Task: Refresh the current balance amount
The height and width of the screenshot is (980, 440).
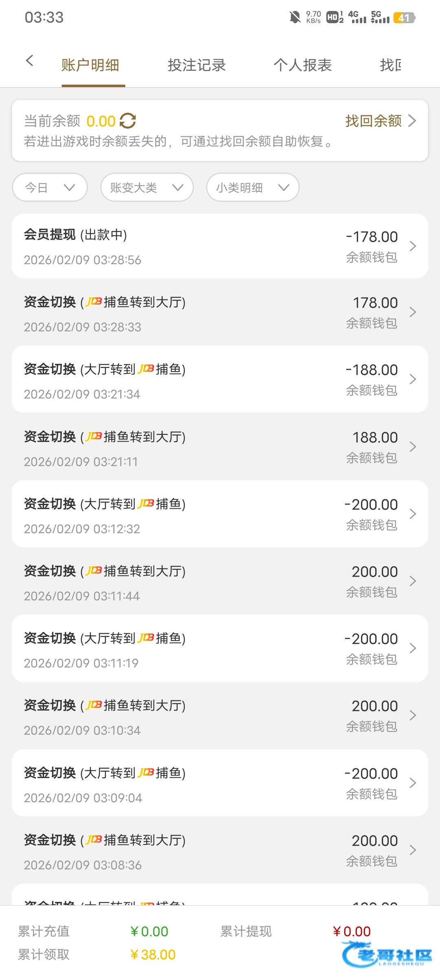Action: pos(128,121)
